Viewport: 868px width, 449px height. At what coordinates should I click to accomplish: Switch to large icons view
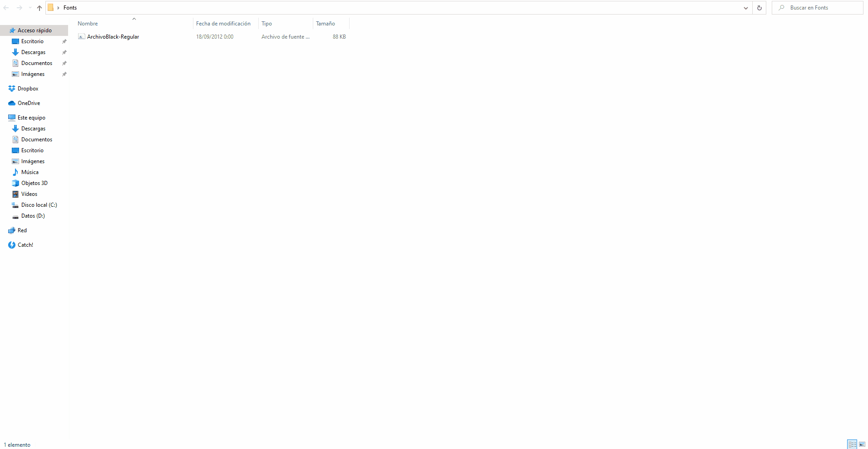tap(862, 444)
